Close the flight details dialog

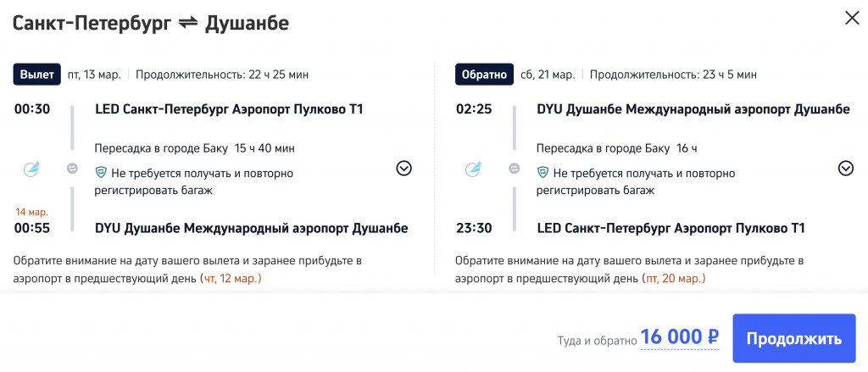click(x=851, y=18)
